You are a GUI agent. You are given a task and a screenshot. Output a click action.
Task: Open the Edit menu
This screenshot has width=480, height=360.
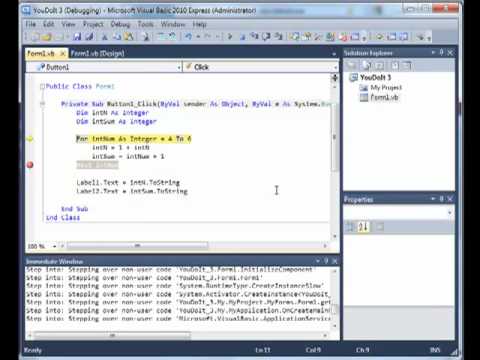pyautogui.click(x=48, y=24)
